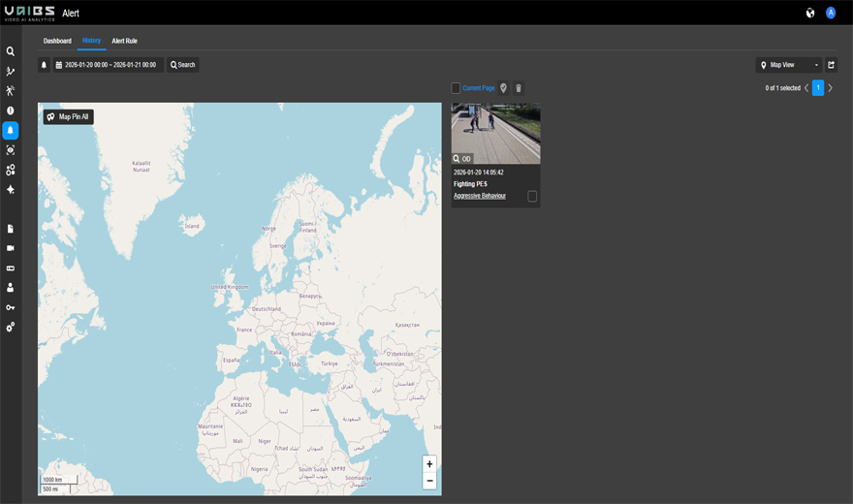Click page number 1 button

(x=818, y=87)
